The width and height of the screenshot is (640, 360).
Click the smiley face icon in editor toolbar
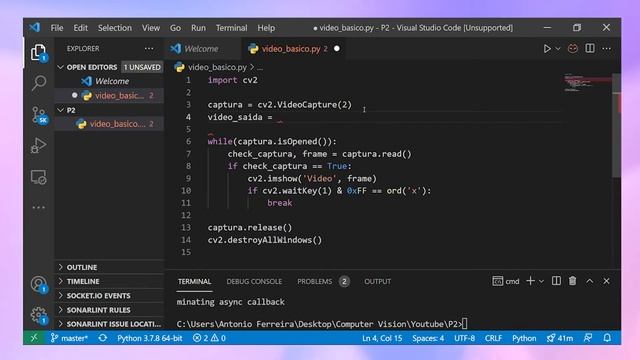[x=573, y=49]
